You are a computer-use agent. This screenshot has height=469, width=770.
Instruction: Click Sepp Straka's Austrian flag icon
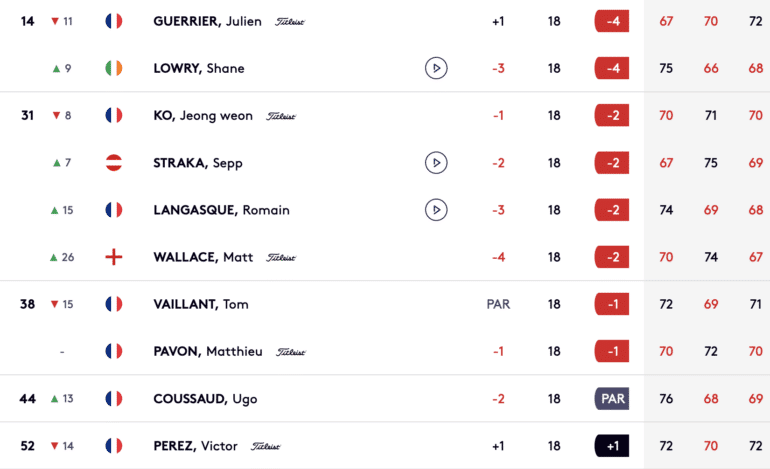point(114,163)
